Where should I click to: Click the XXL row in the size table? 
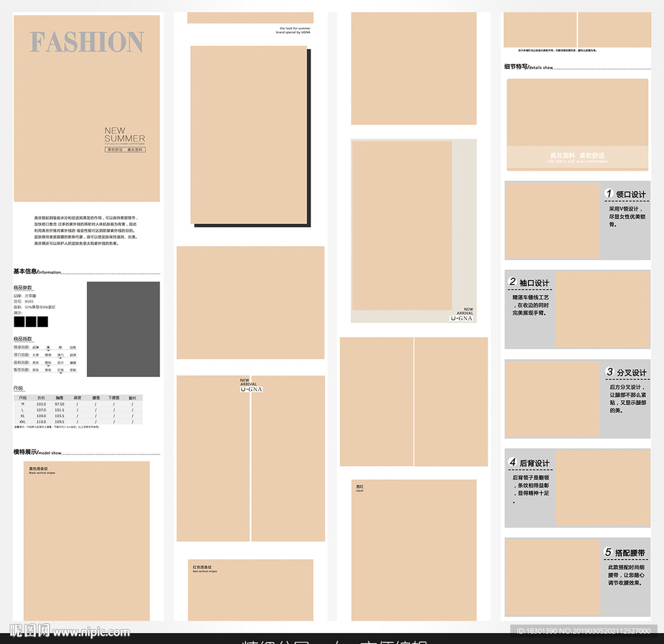(78, 422)
